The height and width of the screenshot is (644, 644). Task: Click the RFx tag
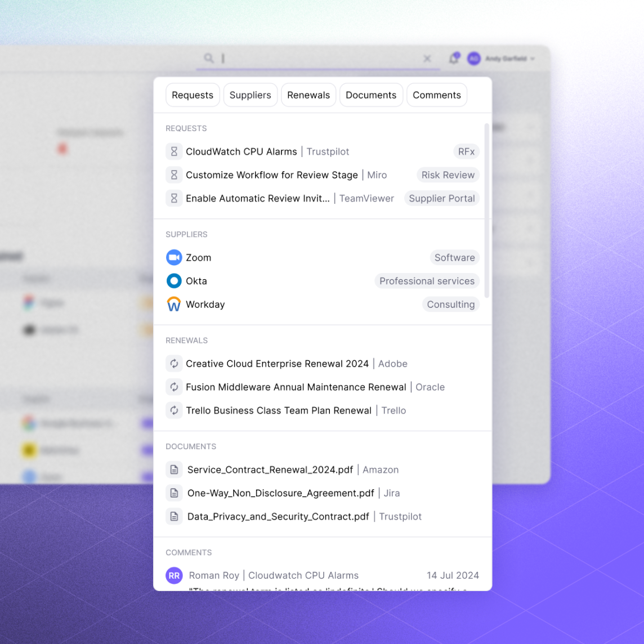click(x=466, y=151)
